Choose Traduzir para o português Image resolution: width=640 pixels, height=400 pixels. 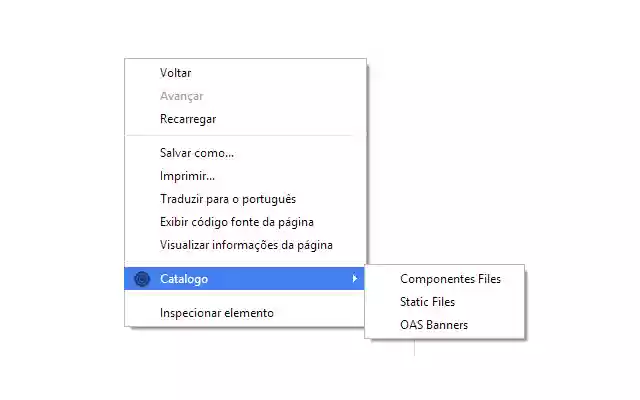pos(227,199)
